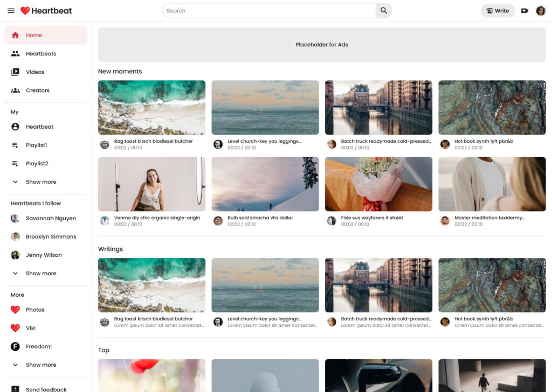Click author avatar beside Master meditation taxidermy
Screen dimensions: 552x392
tap(445, 221)
